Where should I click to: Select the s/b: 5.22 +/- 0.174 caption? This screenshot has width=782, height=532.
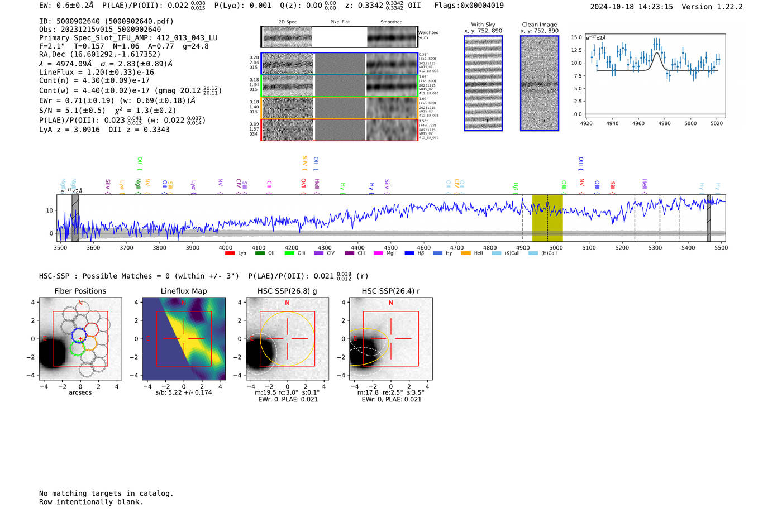tap(184, 392)
